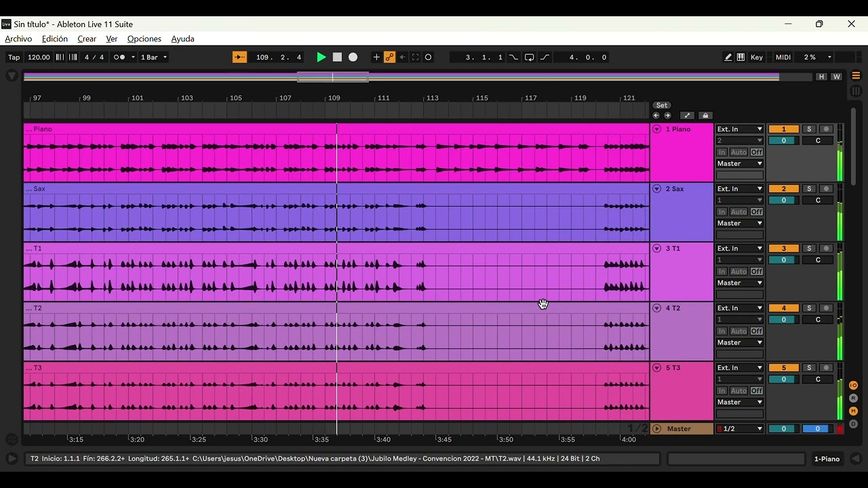Deactivate Piano track via activator 1
This screenshot has height=488, width=868.
point(784,129)
